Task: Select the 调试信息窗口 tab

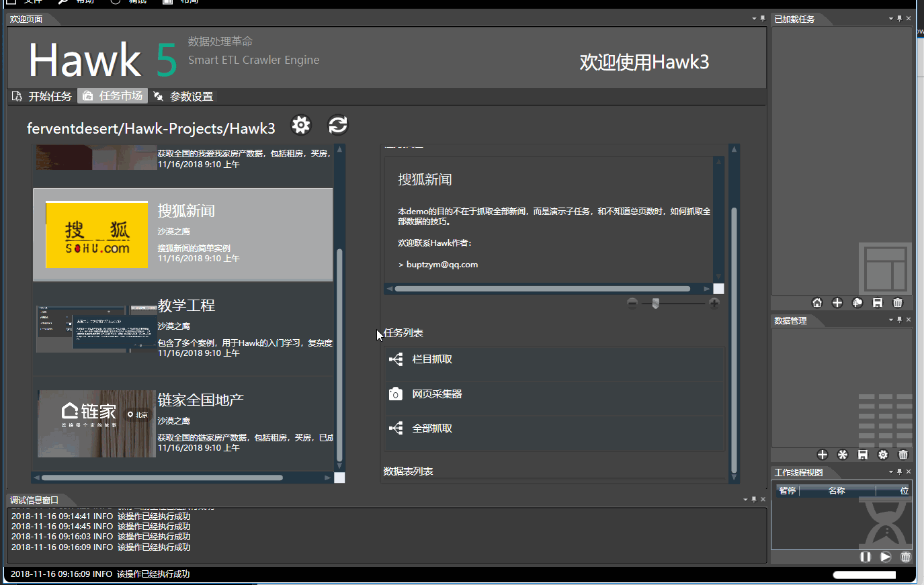Action: click(34, 500)
